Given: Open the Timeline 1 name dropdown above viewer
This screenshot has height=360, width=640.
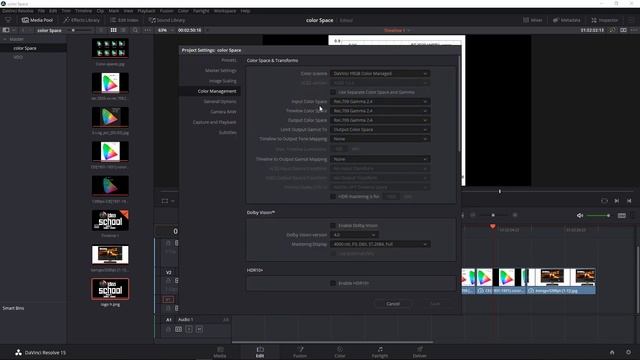Looking at the screenshot, I should pyautogui.click(x=397, y=30).
